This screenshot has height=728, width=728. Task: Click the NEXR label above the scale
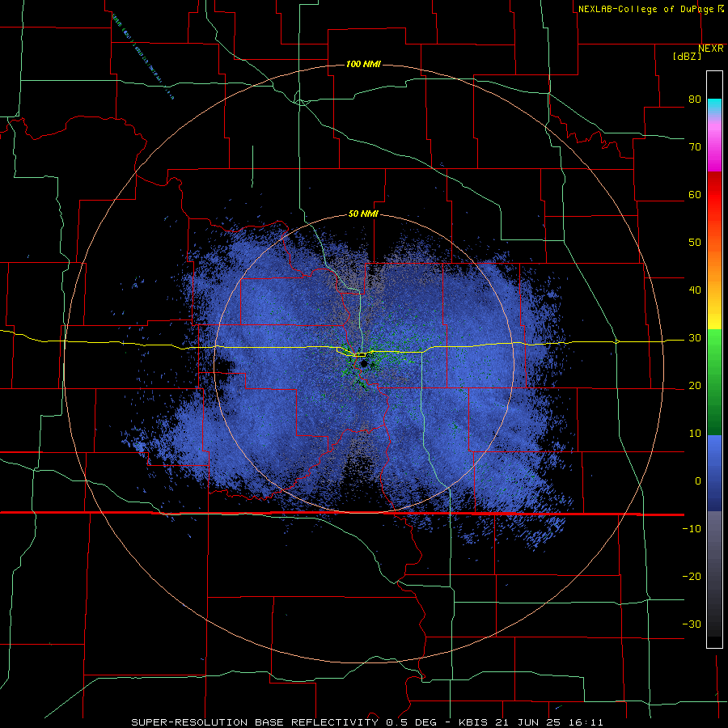pyautogui.click(x=710, y=49)
